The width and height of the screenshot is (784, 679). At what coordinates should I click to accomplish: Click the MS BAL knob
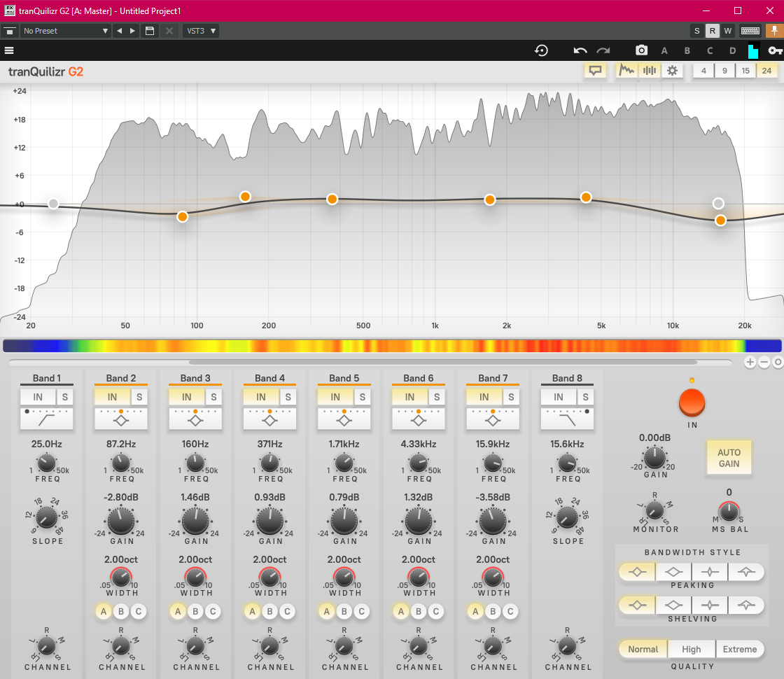(729, 512)
